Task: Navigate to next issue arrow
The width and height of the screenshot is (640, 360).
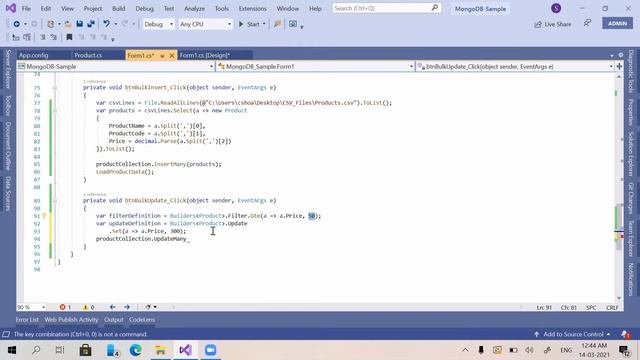Action: 127,307
